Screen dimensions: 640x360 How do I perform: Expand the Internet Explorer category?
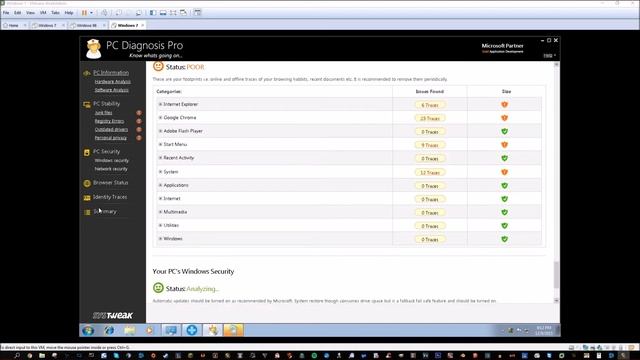(160, 104)
